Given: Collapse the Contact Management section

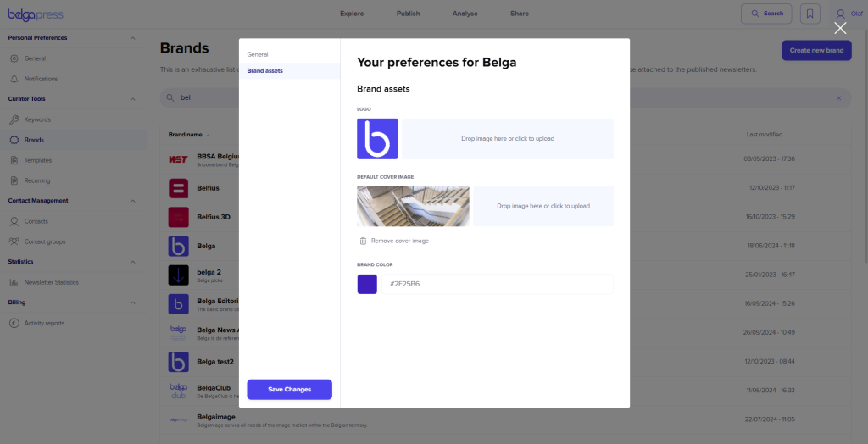Looking at the screenshot, I should click(132, 201).
